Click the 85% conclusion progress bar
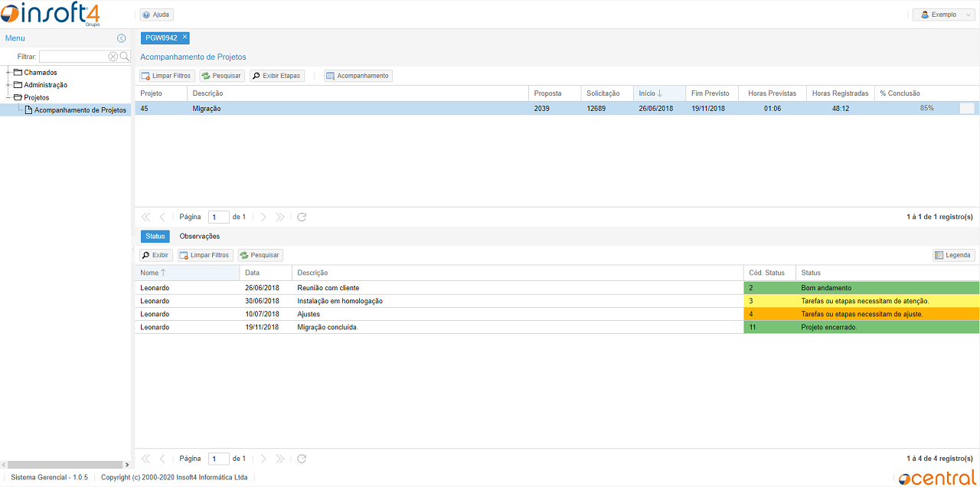This screenshot has height=487, width=980. point(926,109)
